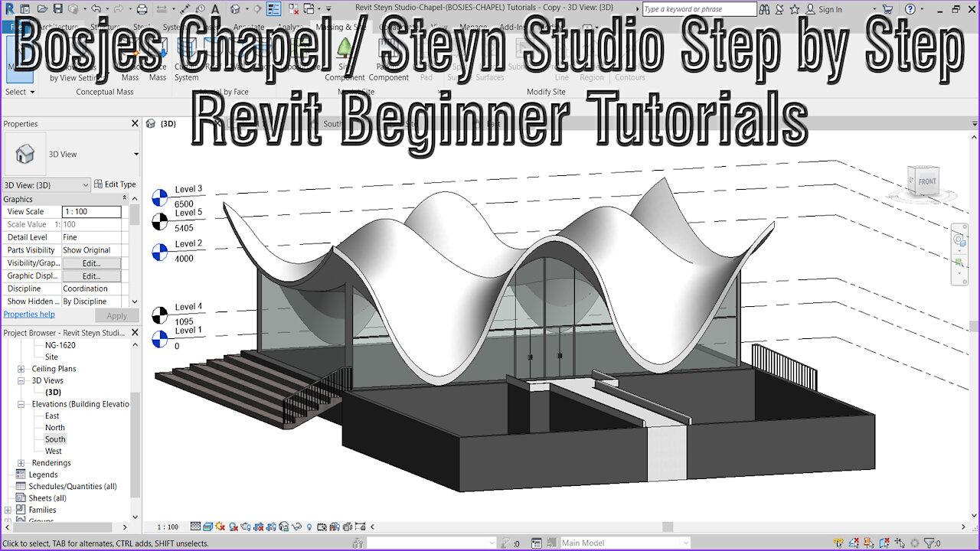Viewport: 980px width, 551px height.
Task: Open the Properties help link
Action: coord(29,315)
